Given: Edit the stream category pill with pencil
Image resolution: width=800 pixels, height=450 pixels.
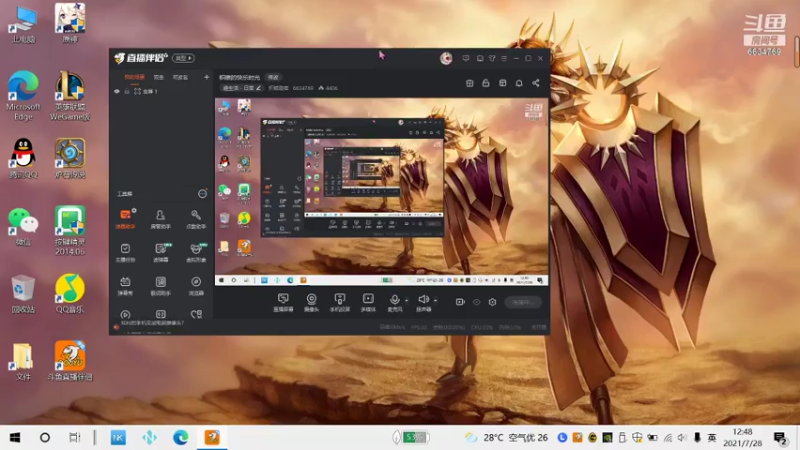Looking at the screenshot, I should (241, 88).
